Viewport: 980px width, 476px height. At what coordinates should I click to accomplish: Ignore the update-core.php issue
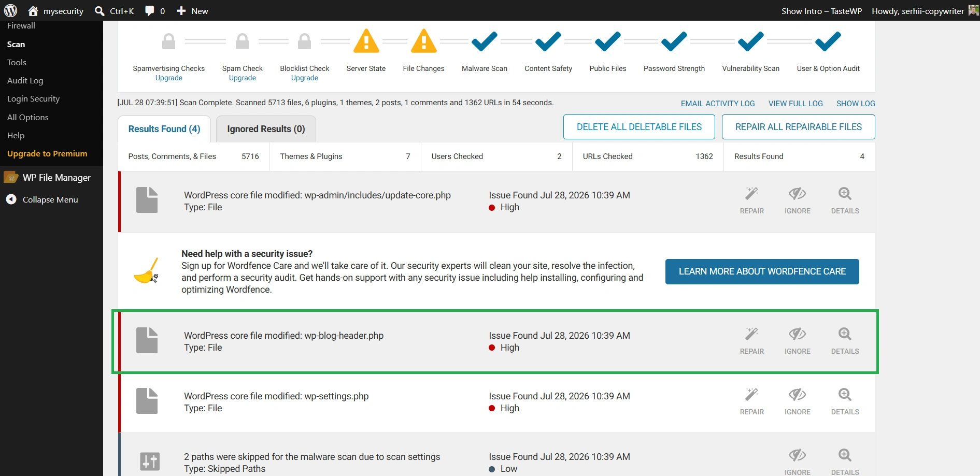pos(798,200)
